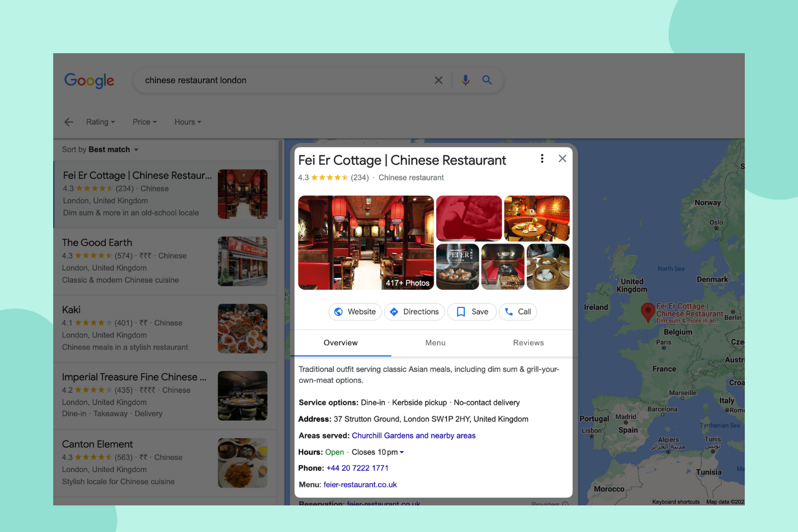Select The Good Earth listing
The image size is (798, 532).
[x=97, y=243]
